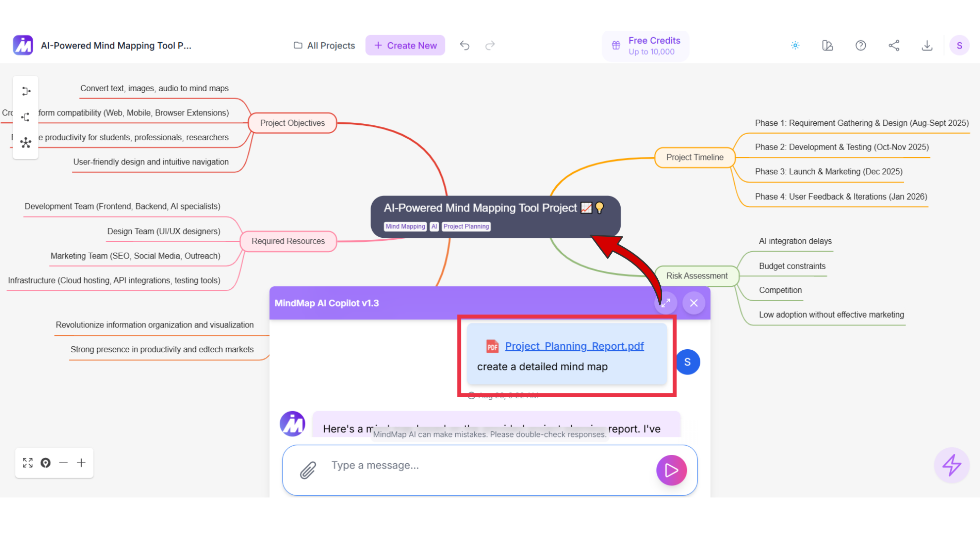Click the MindMap AI logo icon
Viewport: 980px width, 535px height.
[x=23, y=45]
